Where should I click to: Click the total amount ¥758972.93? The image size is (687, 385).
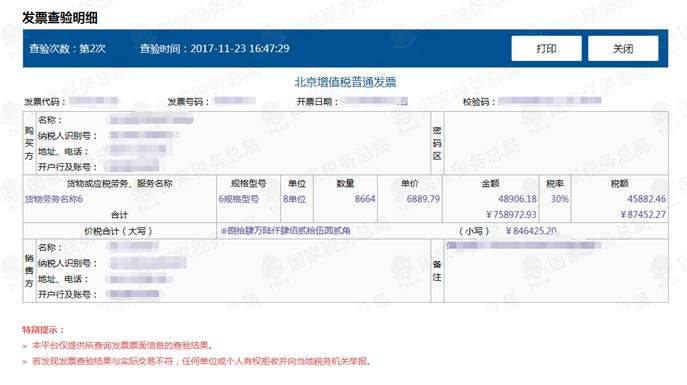pyautogui.click(x=511, y=215)
